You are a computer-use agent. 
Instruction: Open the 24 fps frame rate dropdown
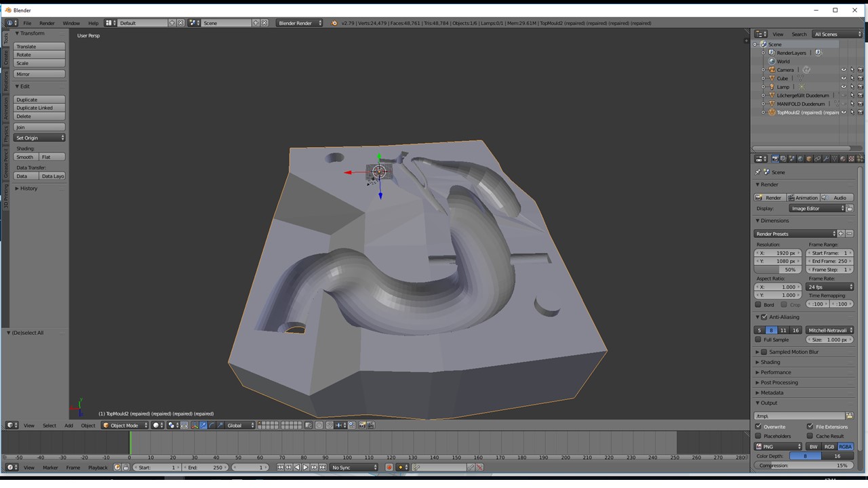point(830,287)
